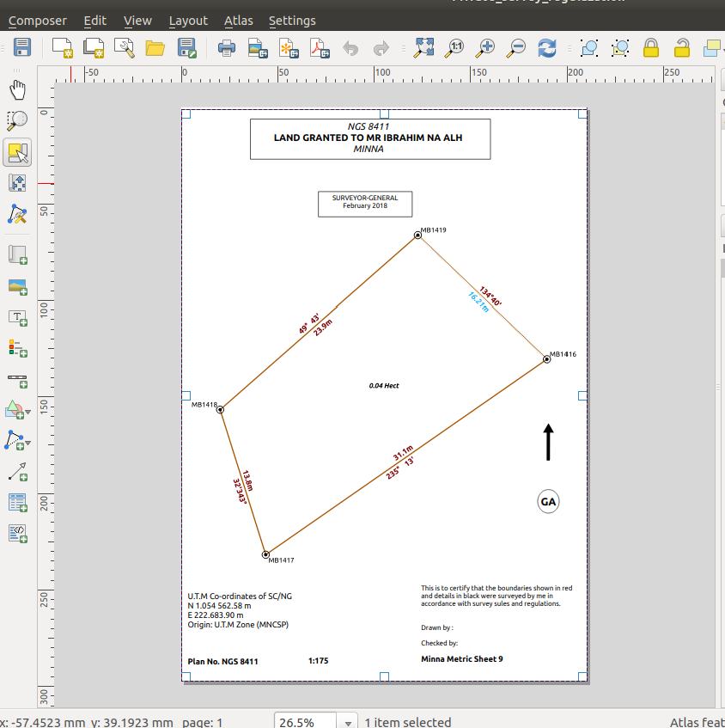
Task: Open the Layout menu
Action: 188,21
